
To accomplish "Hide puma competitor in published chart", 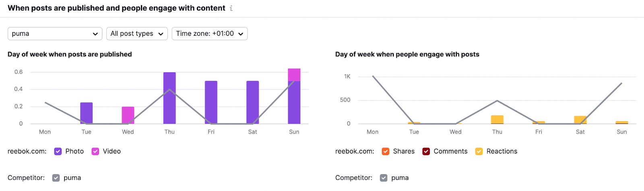I will (56, 178).
